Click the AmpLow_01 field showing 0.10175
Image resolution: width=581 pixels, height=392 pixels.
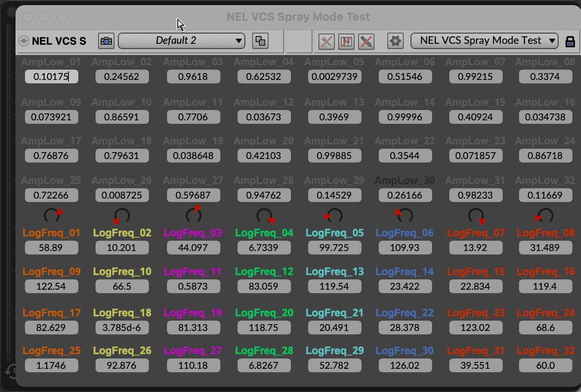pos(51,77)
